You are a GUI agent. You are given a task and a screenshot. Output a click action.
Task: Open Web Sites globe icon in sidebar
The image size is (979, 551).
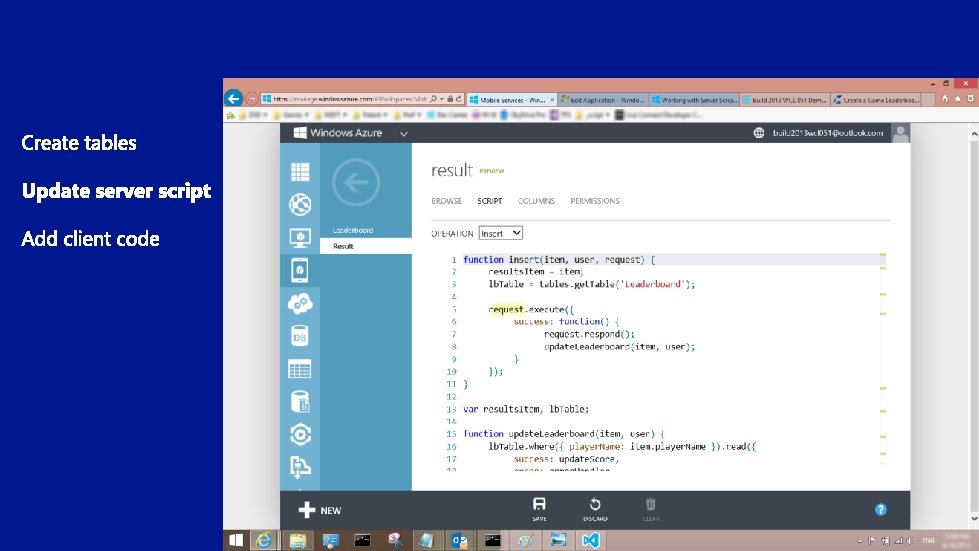click(300, 204)
